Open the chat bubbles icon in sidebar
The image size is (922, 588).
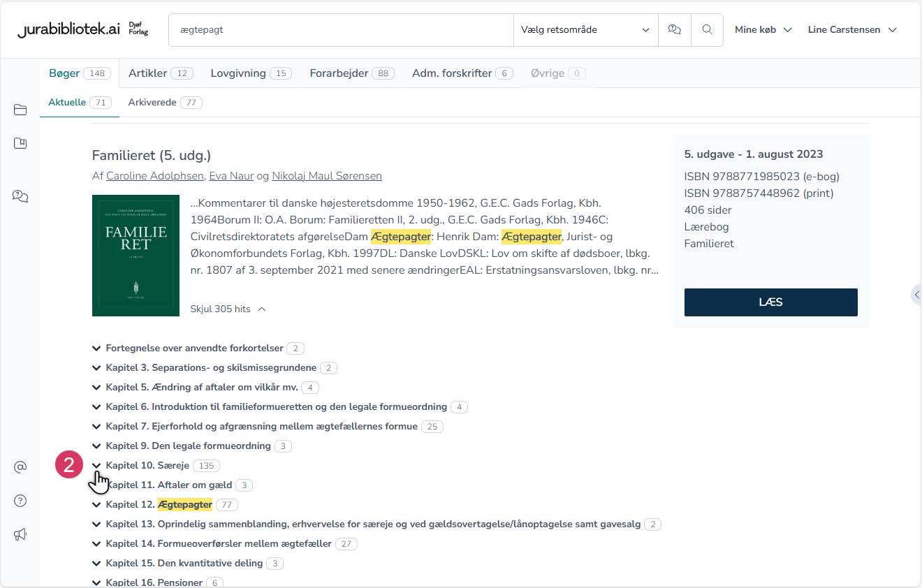(20, 196)
